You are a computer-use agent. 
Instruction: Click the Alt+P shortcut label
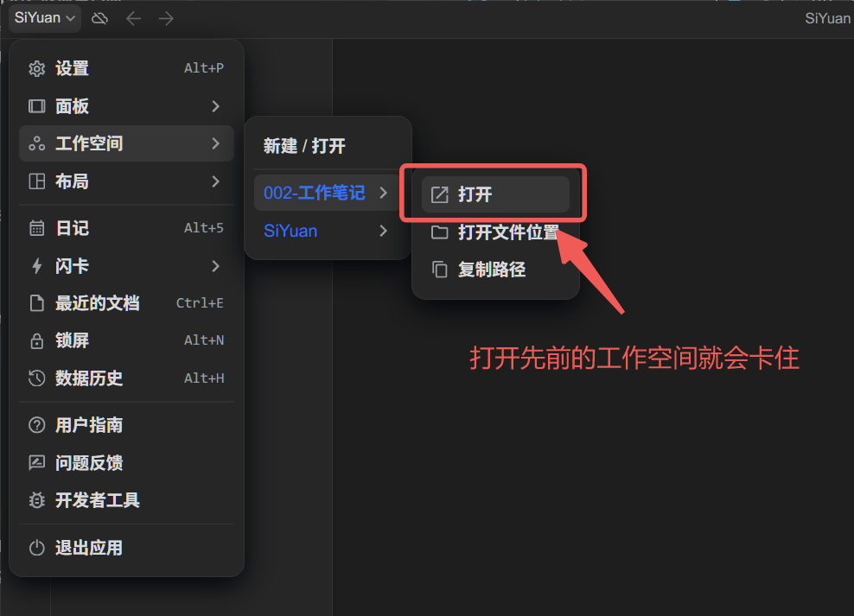[x=204, y=68]
